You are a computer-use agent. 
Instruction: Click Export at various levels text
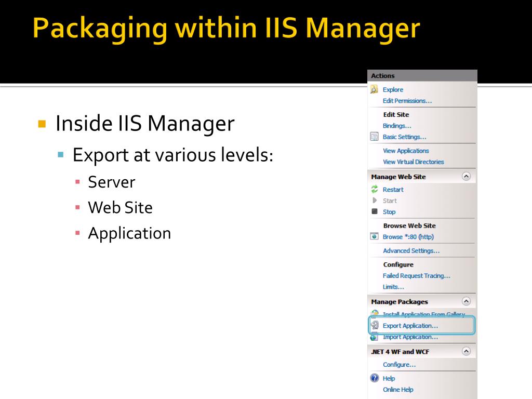pyautogui.click(x=173, y=155)
